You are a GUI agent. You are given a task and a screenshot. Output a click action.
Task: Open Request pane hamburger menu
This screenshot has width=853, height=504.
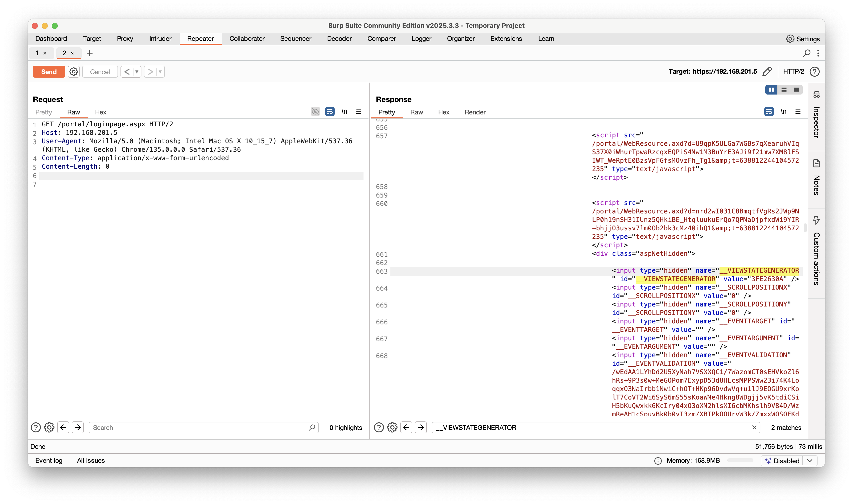coord(359,112)
